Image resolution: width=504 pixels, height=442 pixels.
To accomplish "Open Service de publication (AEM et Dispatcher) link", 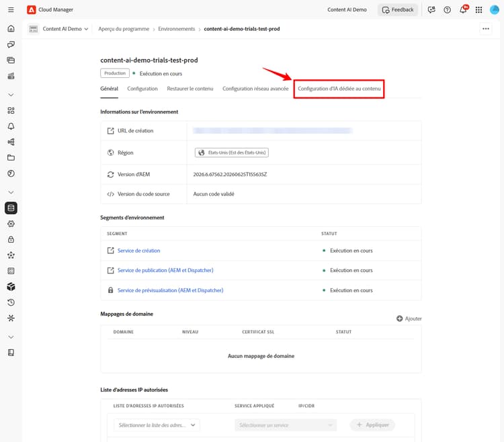I will (165, 271).
